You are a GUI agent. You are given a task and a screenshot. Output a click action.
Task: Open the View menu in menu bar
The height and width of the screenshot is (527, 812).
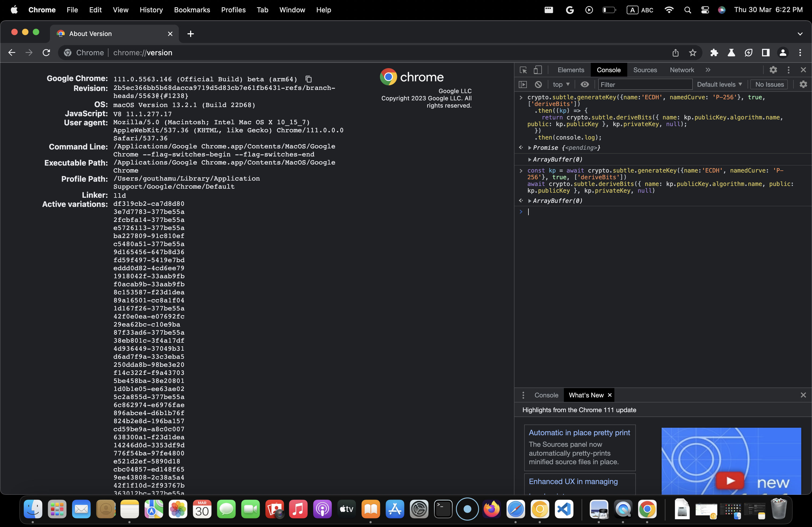tap(121, 10)
